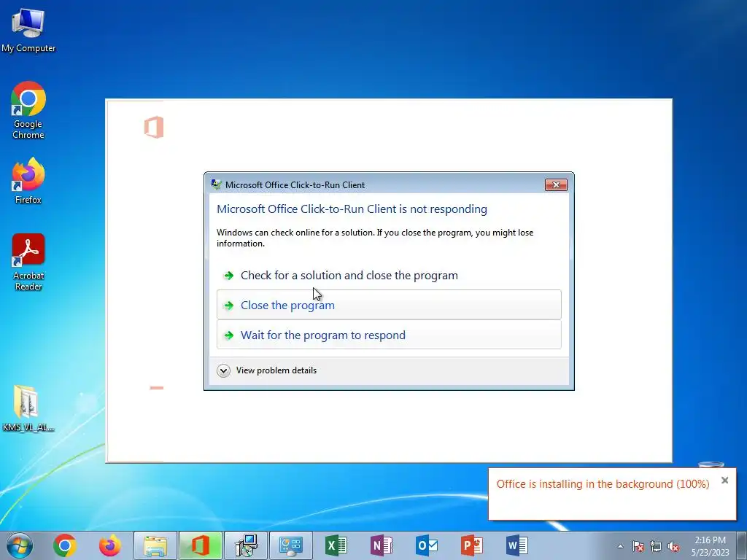
Task: Click 'Microsoft Office Click-to-Run Client is not responding' heading
Action: [x=352, y=209]
